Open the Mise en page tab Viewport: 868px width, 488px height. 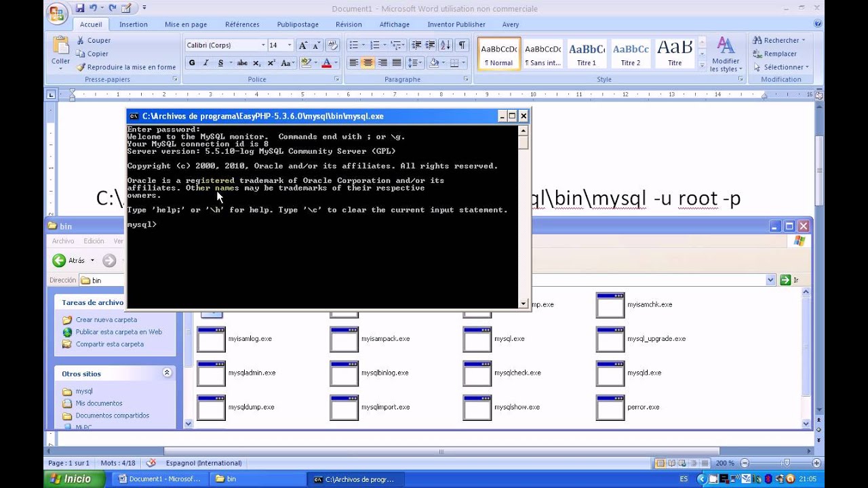(x=186, y=24)
